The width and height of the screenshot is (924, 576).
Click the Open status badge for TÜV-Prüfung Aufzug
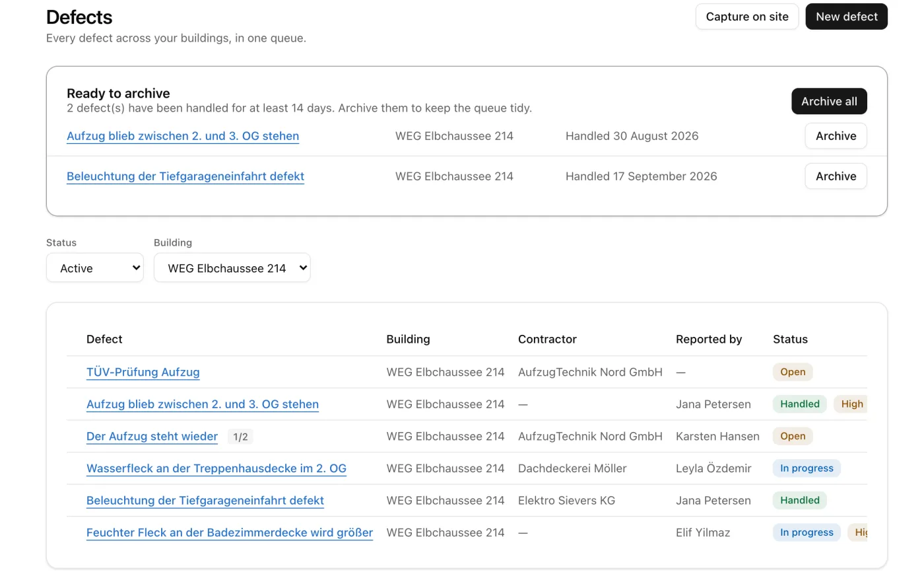[793, 373]
